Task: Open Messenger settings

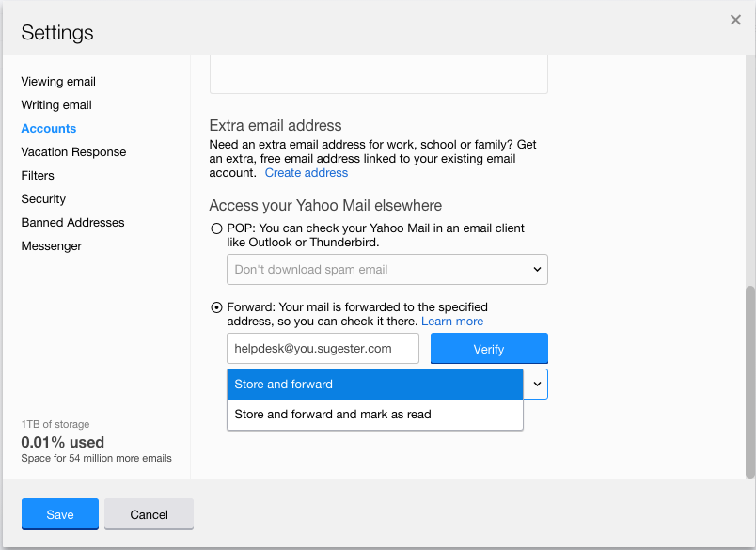Action: 52,246
